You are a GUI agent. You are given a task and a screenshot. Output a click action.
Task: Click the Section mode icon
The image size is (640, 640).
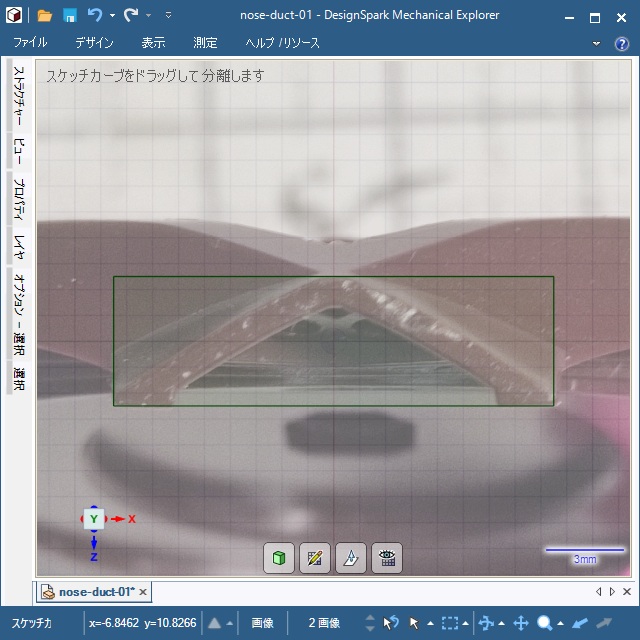coord(351,558)
